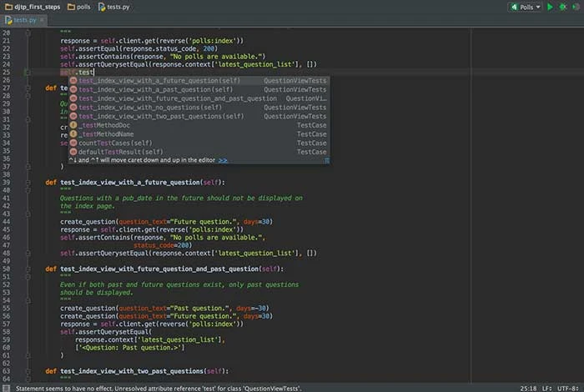Close the tests.py editor tab
The height and width of the screenshot is (392, 584).
42,20
